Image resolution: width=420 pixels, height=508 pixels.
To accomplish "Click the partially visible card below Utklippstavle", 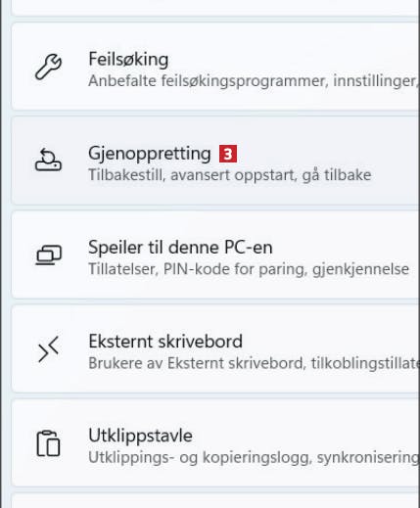I will tap(215, 501).
